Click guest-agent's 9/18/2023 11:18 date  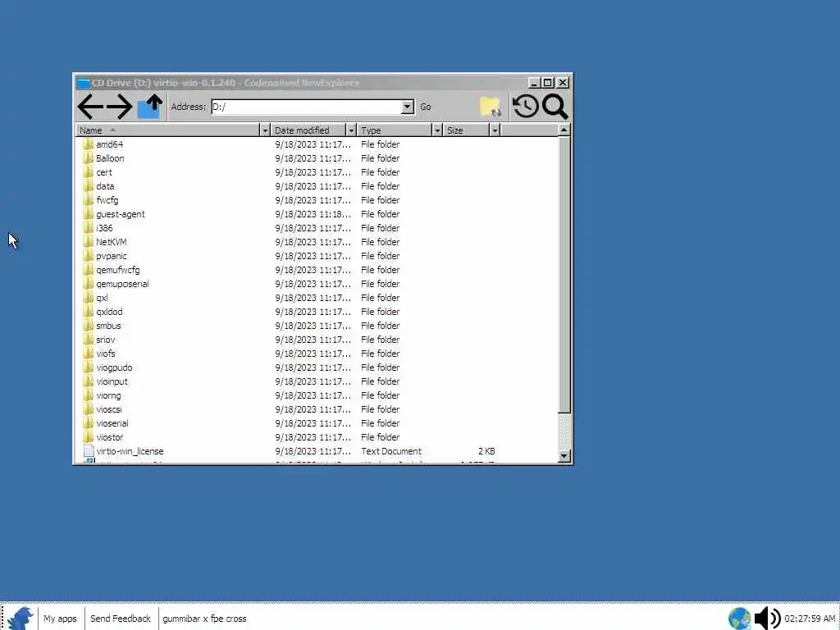coord(313,214)
